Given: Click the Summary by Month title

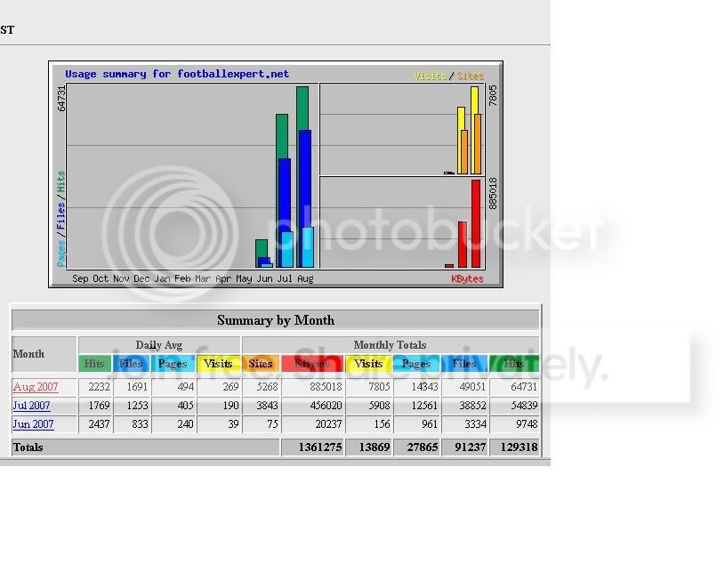Looking at the screenshot, I should coord(276,320).
